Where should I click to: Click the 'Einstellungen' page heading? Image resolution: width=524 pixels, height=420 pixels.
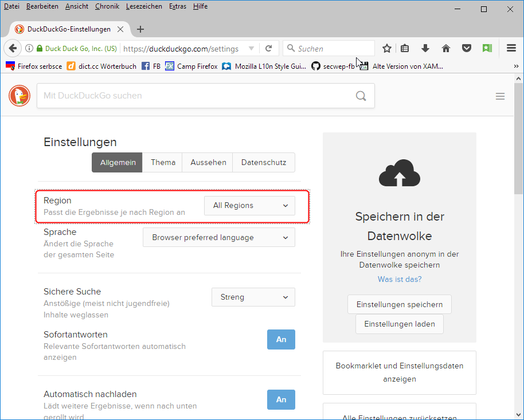pyautogui.click(x=80, y=142)
